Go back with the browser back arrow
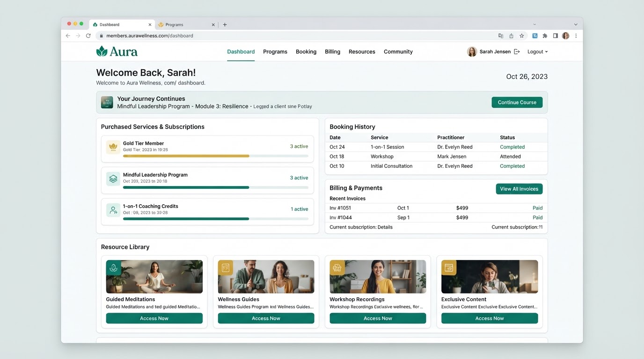Image resolution: width=644 pixels, height=359 pixels. click(68, 36)
